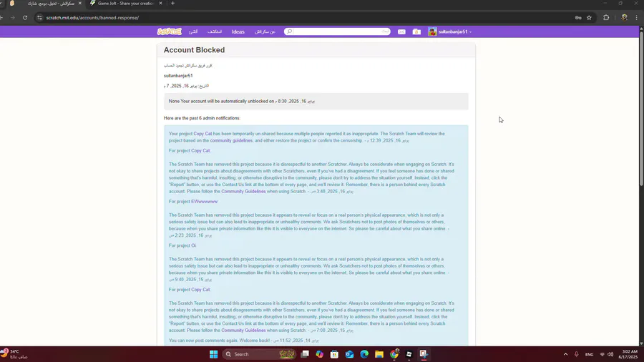This screenshot has height=362, width=644.
Task: Click the page's vertical scrollbar thumb
Action: coord(641,109)
